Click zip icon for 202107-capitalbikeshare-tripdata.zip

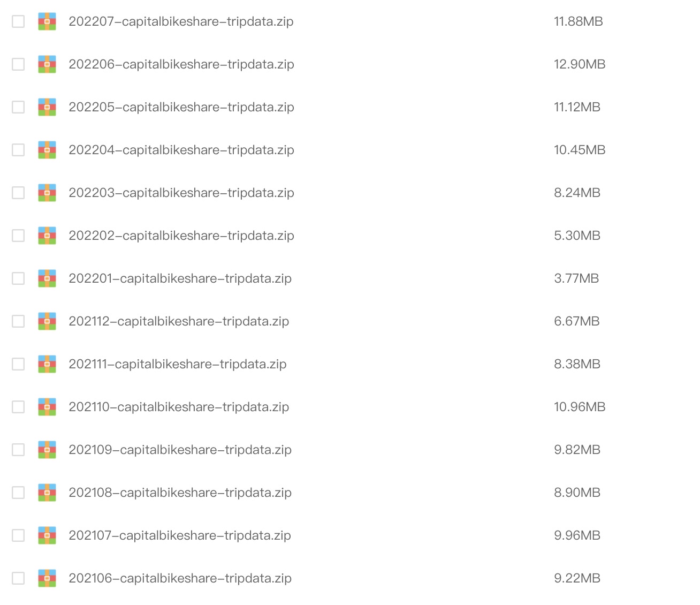[x=47, y=535]
